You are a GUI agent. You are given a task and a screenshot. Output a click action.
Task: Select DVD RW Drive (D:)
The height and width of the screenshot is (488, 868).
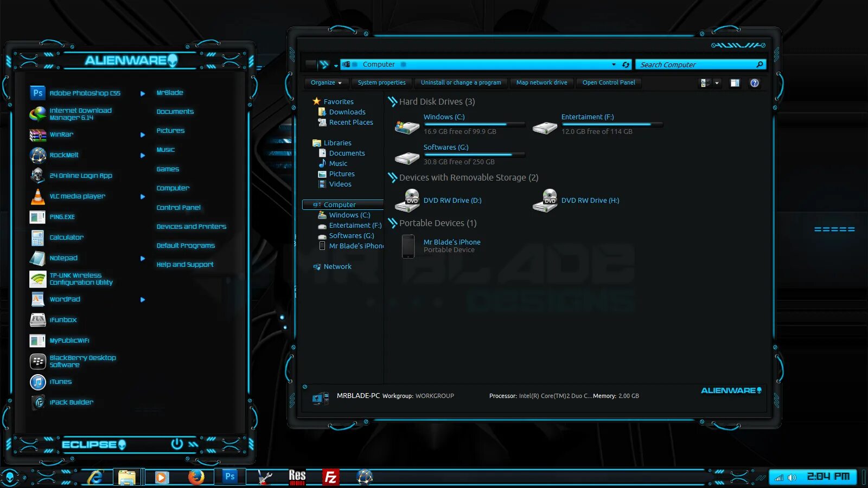pos(439,201)
